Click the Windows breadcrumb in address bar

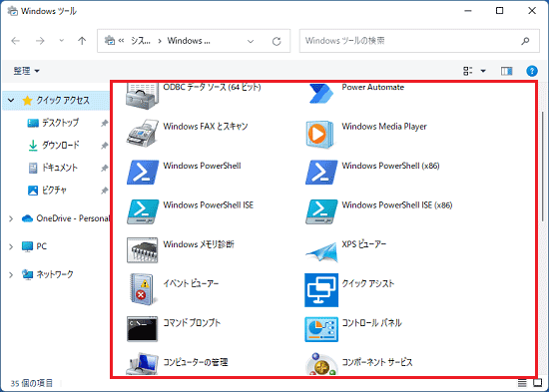click(189, 41)
